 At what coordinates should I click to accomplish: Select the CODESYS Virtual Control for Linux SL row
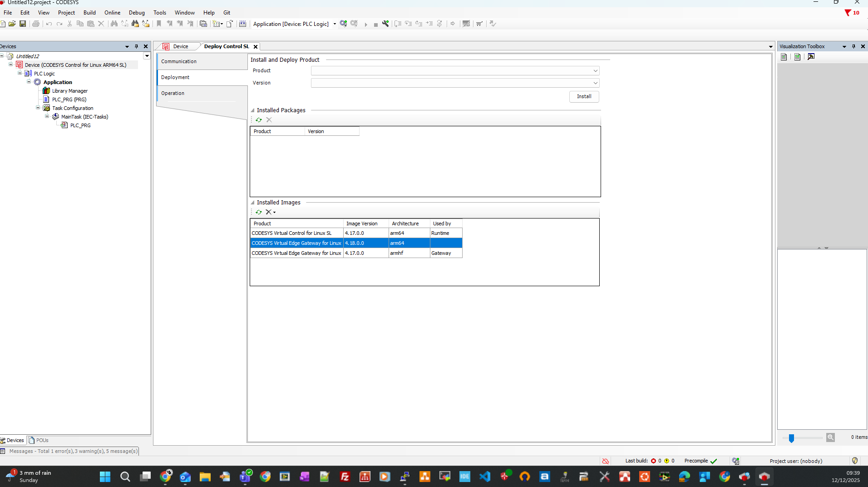pos(297,233)
